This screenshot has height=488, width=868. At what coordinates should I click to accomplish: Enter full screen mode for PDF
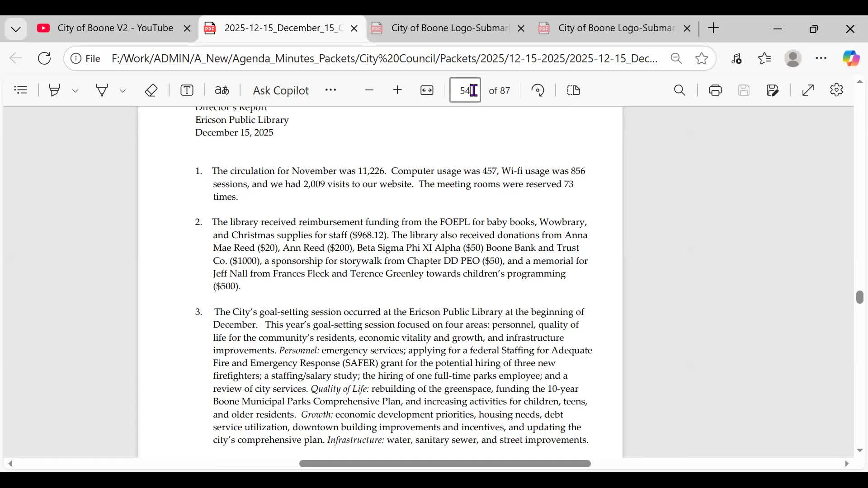point(808,90)
